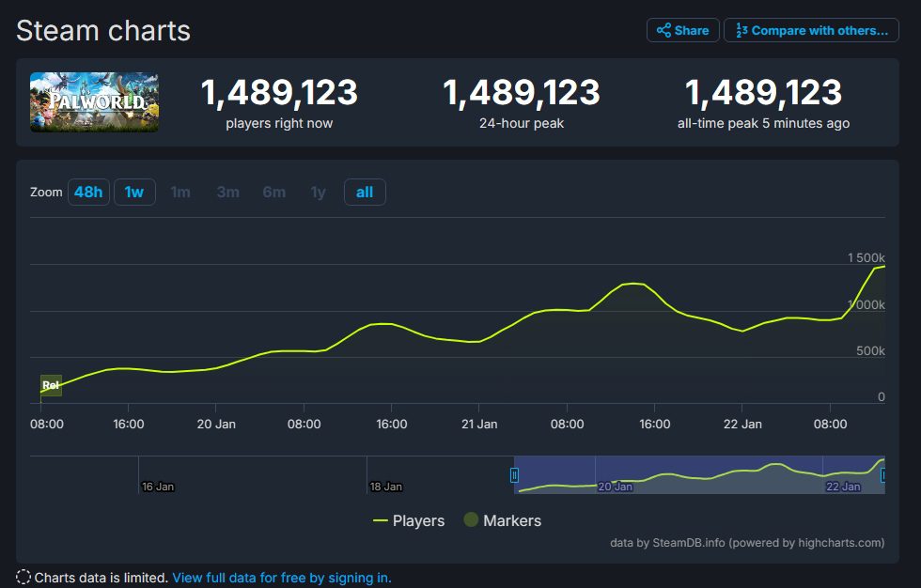Select the 1m zoom range
The width and height of the screenshot is (921, 588).
click(x=180, y=192)
